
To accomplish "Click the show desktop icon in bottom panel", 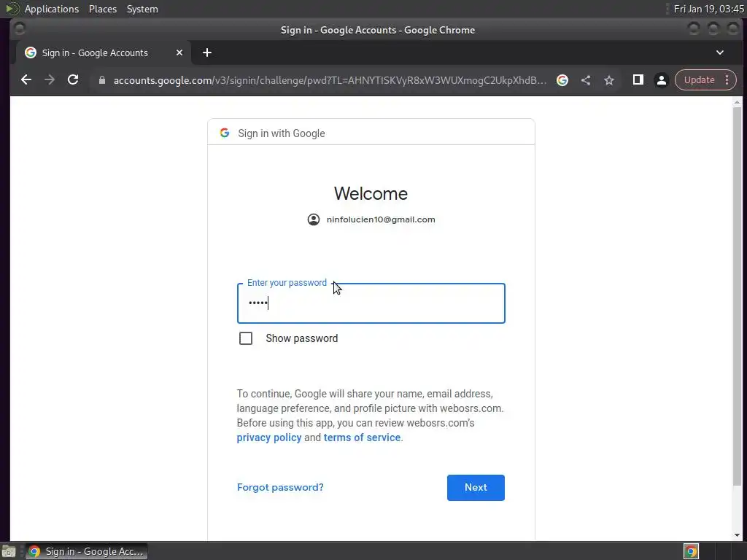I will (9, 551).
